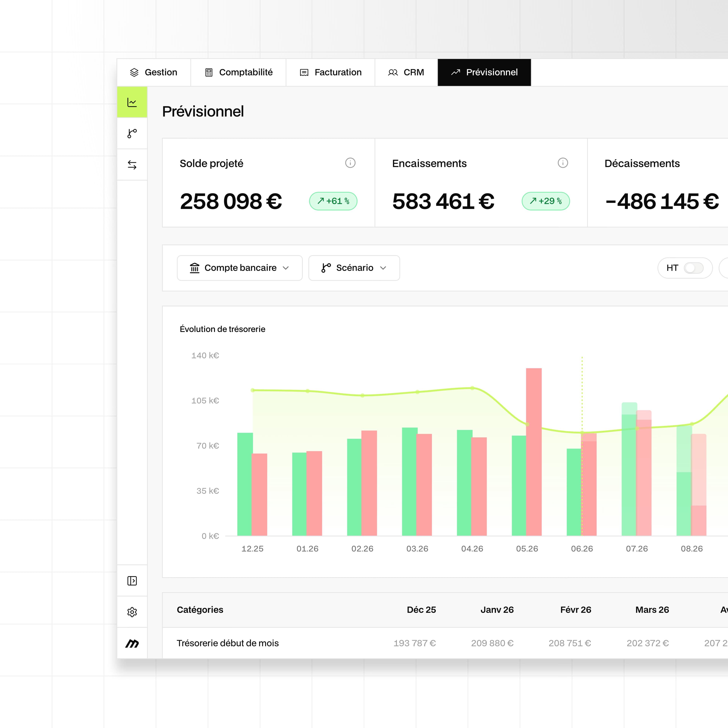The height and width of the screenshot is (728, 728).
Task: Click the 202 372 € cell
Action: (x=648, y=643)
